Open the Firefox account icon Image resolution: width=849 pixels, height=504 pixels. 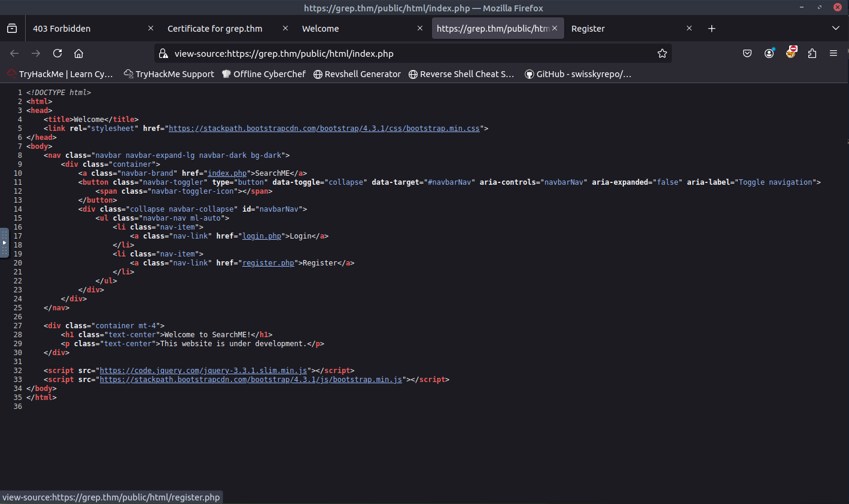[769, 53]
